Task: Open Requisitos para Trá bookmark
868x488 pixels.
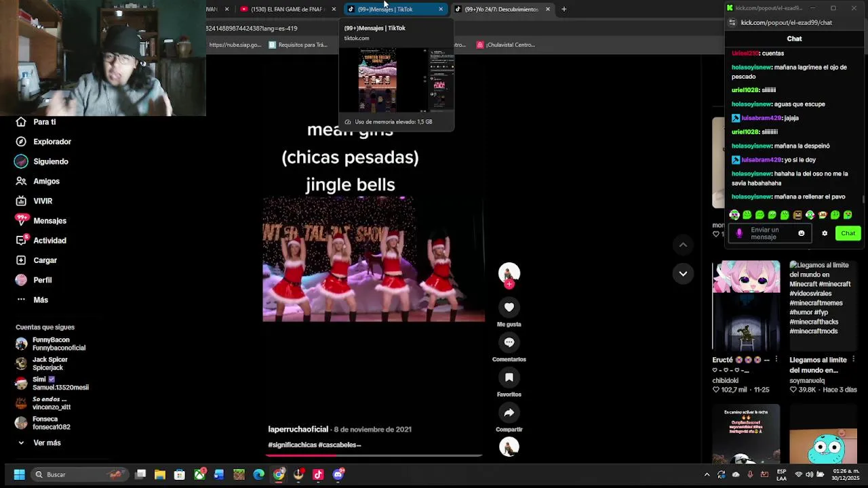Action: [298, 45]
